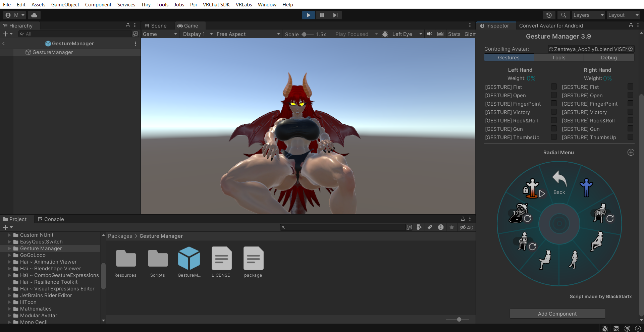Viewport: 644px width, 332px height.
Task: Open the Layout dropdown
Action: 624,15
